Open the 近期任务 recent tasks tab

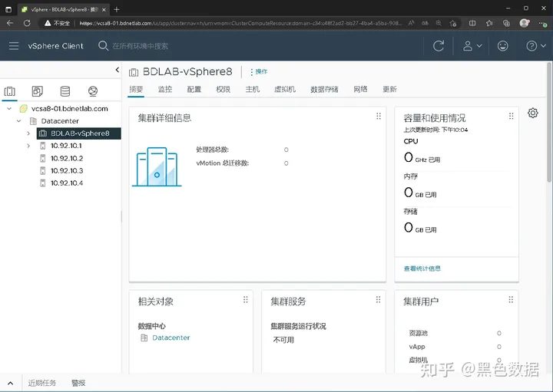42,383
